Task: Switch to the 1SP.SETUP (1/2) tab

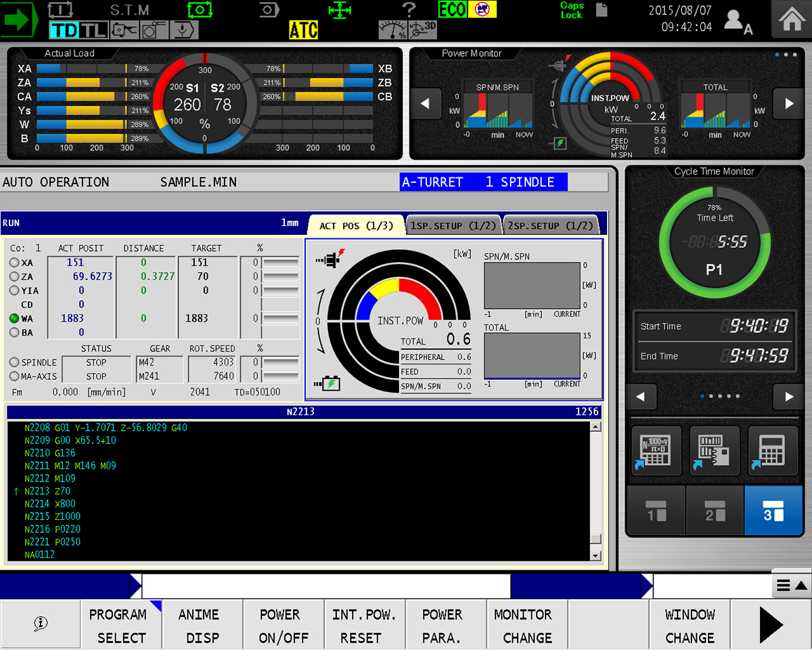Action: coord(453,226)
